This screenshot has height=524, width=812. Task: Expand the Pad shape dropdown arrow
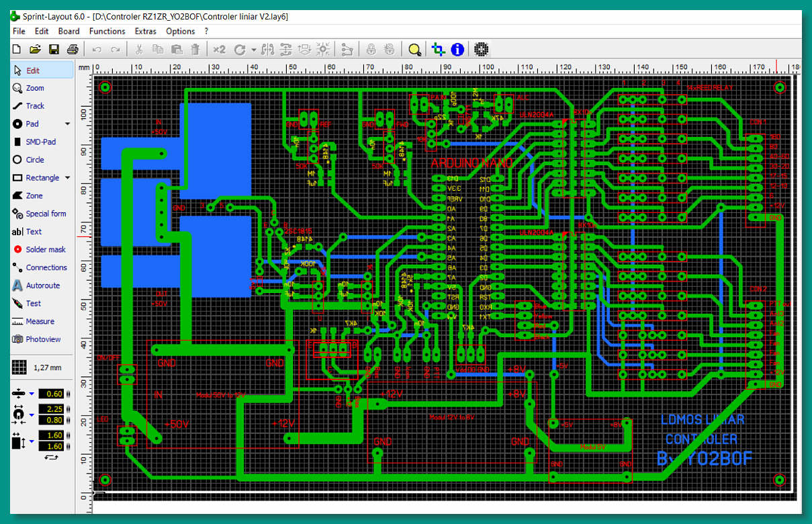pyautogui.click(x=67, y=124)
